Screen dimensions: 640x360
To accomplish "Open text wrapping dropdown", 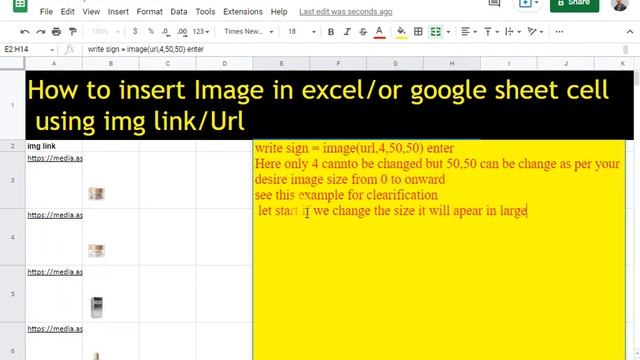I will tap(513, 31).
